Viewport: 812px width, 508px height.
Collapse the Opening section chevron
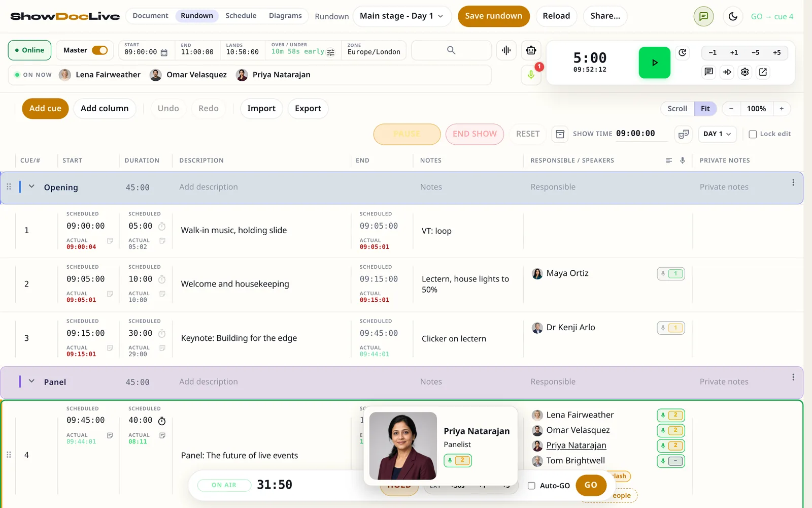tap(31, 186)
